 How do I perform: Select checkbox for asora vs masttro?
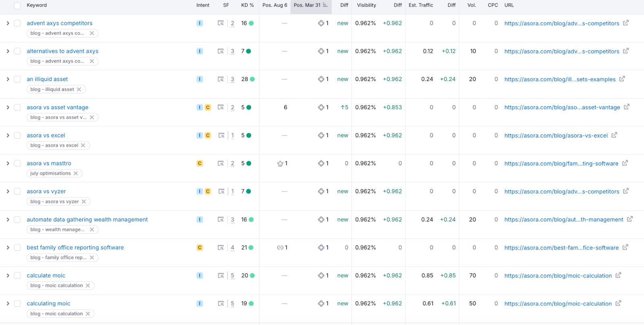point(17,163)
